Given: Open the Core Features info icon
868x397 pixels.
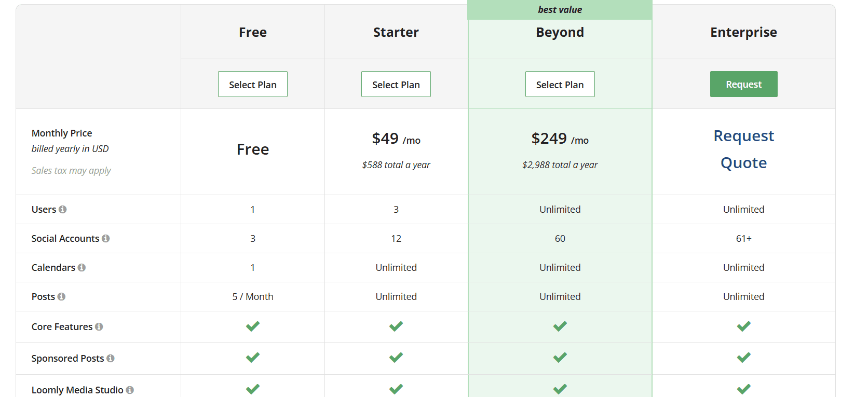Looking at the screenshot, I should click(x=98, y=326).
